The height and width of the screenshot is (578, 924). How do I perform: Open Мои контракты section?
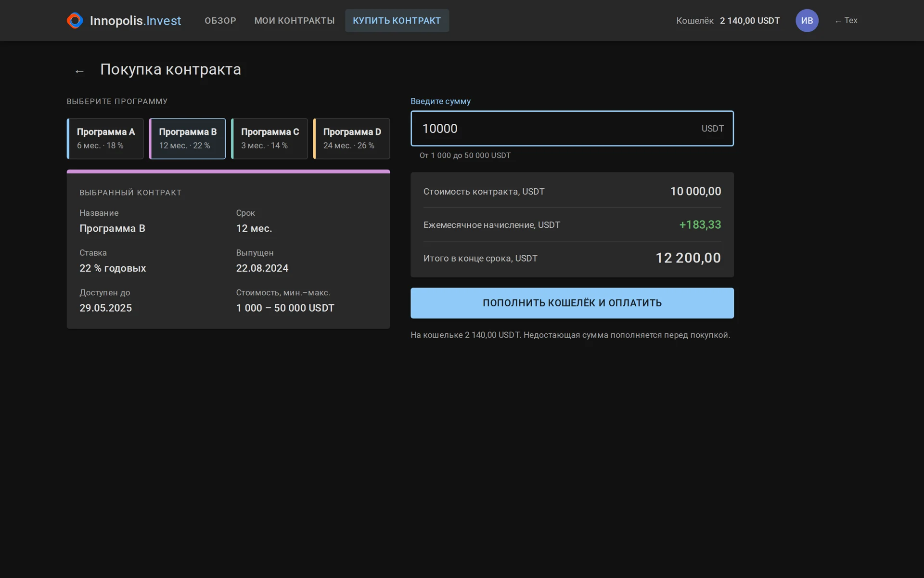(295, 21)
